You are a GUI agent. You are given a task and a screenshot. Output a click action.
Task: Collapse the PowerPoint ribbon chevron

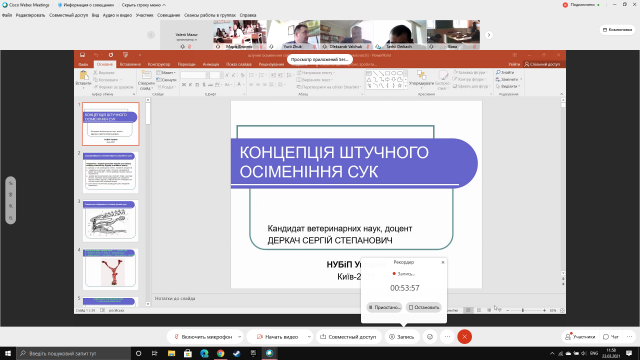(x=562, y=94)
